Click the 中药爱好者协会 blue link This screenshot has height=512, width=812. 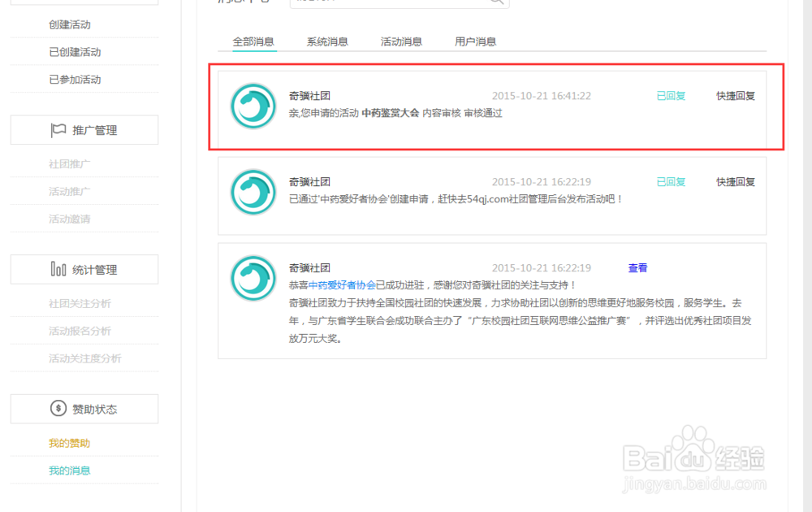[352, 285]
